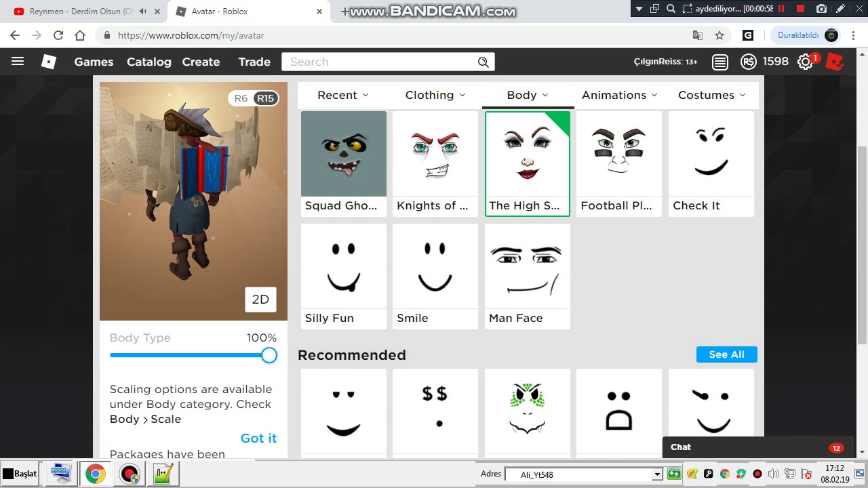Equip the Check It face

pos(711,163)
